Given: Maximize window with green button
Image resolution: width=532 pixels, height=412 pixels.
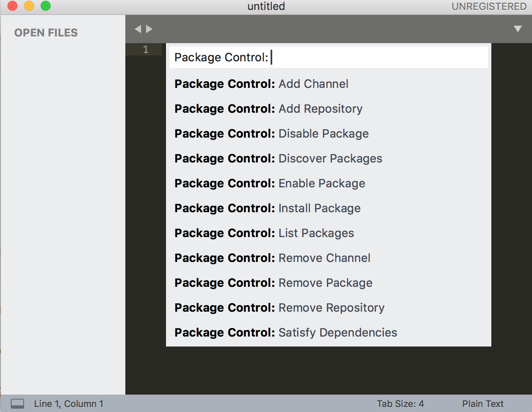Looking at the screenshot, I should (46, 6).
